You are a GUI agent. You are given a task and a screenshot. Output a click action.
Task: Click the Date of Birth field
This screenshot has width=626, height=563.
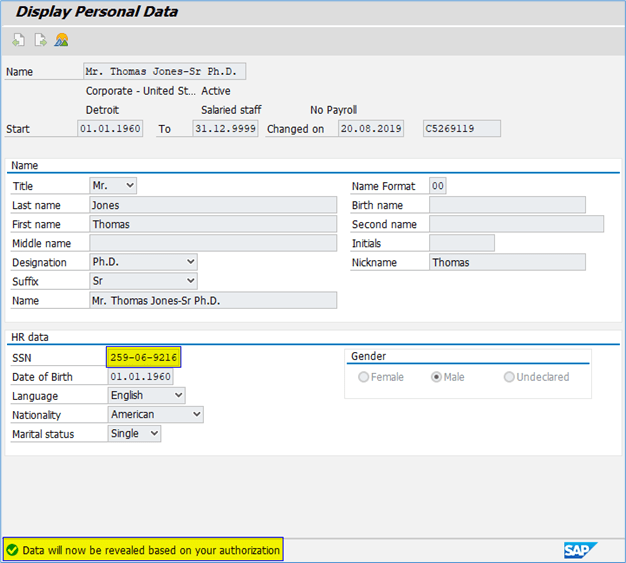point(141,377)
